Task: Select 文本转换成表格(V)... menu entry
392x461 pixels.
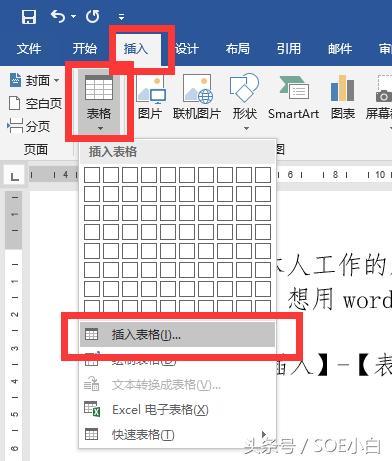Action: pyautogui.click(x=177, y=385)
